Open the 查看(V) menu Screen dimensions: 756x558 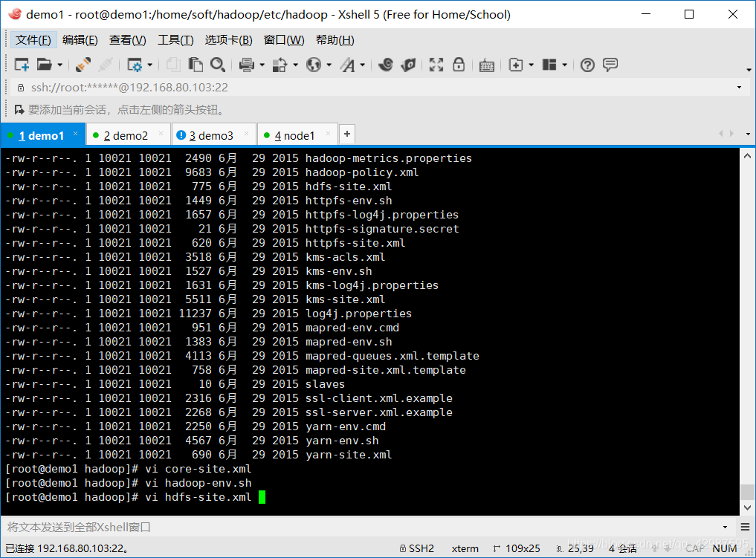coord(128,40)
